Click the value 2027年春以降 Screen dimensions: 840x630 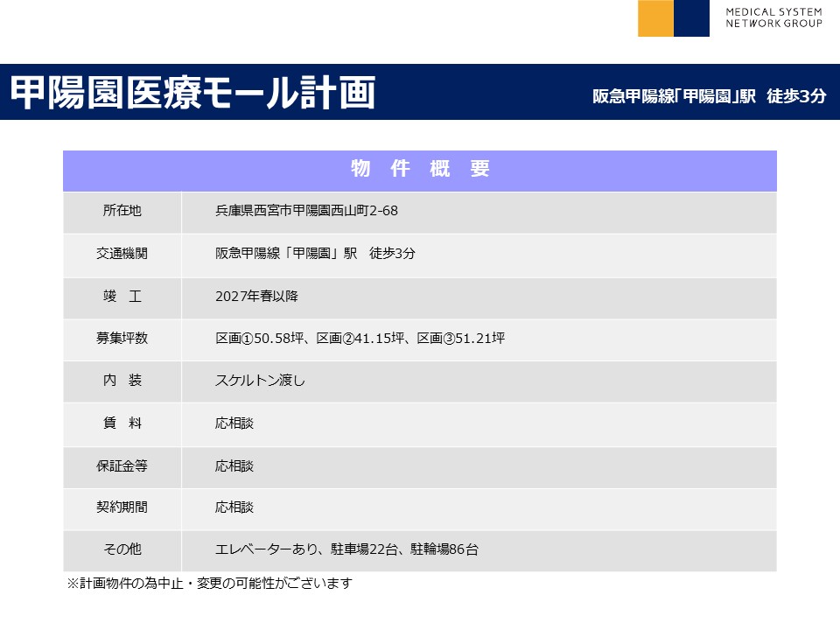(x=256, y=296)
